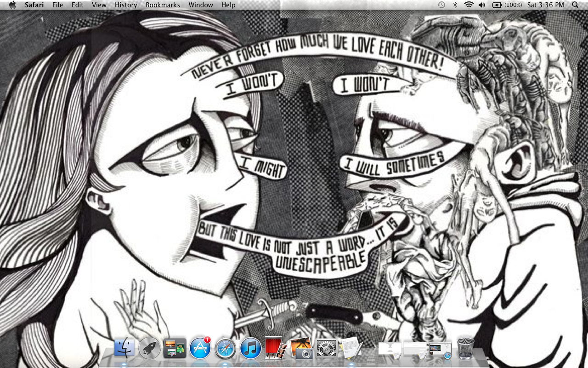Open the Trash in the Dock
This screenshot has width=588, height=368.
[466, 348]
